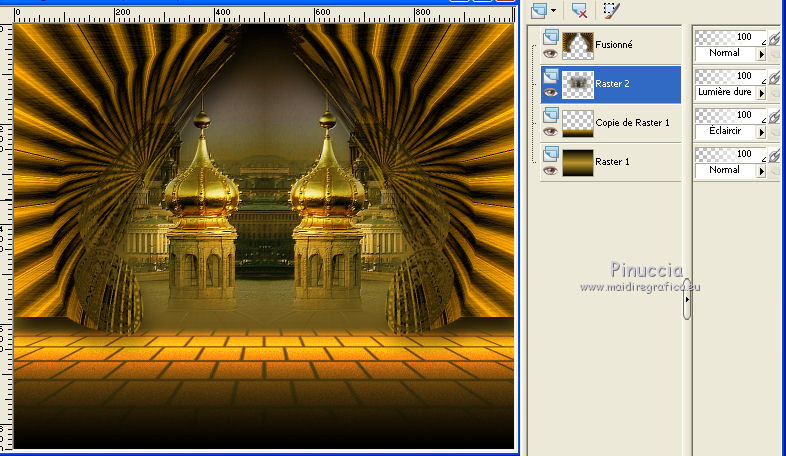786x456 pixels.
Task: Toggle the link icon for Copie de Raster 1
Action: (x=774, y=116)
